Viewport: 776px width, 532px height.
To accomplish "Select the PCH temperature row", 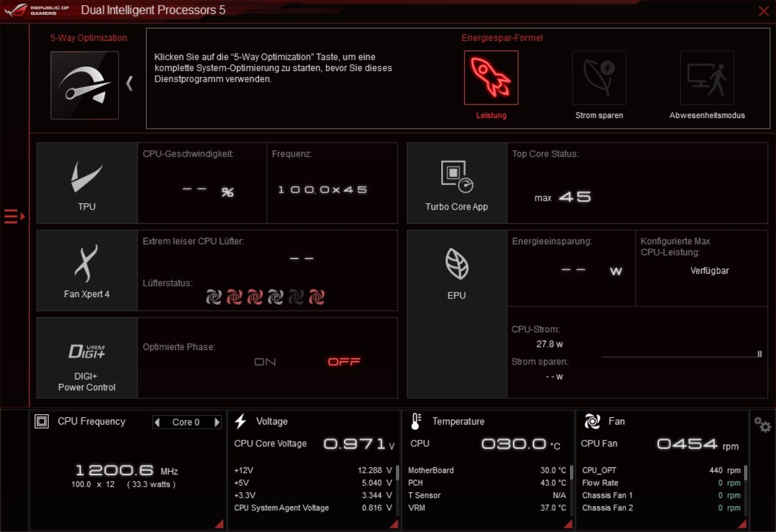I will pyautogui.click(x=487, y=483).
